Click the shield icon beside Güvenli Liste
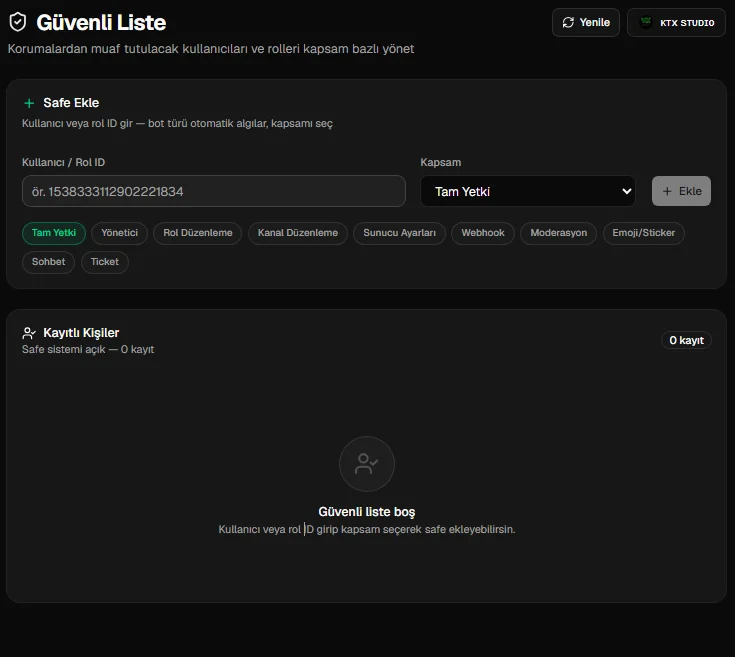Viewport: 735px width, 657px height. tap(18, 22)
